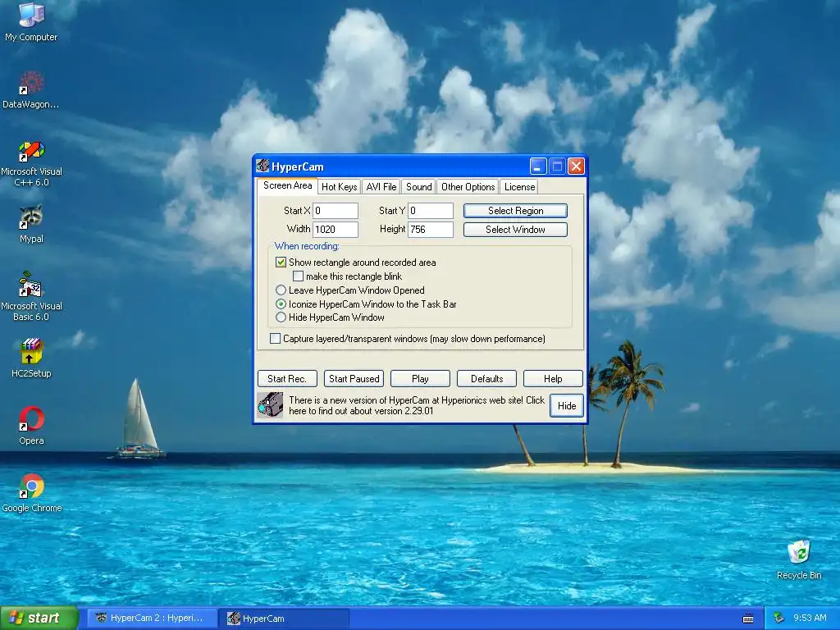840x630 pixels.
Task: Click Start Rec. button
Action: coord(287,379)
